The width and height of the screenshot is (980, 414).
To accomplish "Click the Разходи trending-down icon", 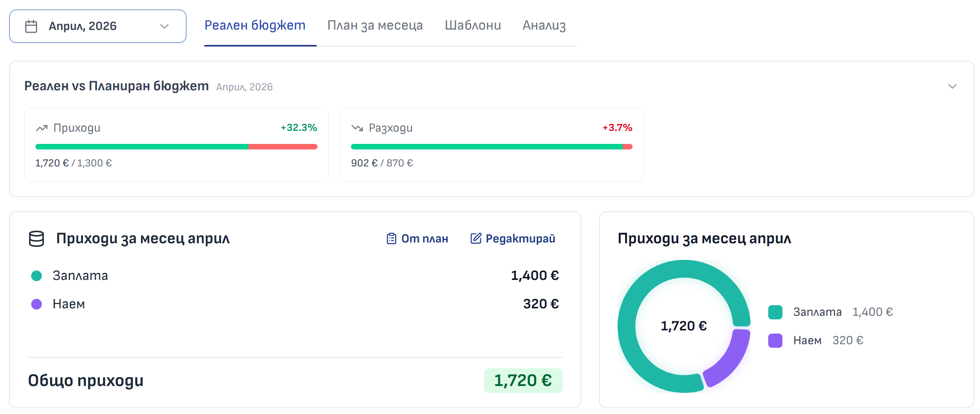I will (357, 128).
